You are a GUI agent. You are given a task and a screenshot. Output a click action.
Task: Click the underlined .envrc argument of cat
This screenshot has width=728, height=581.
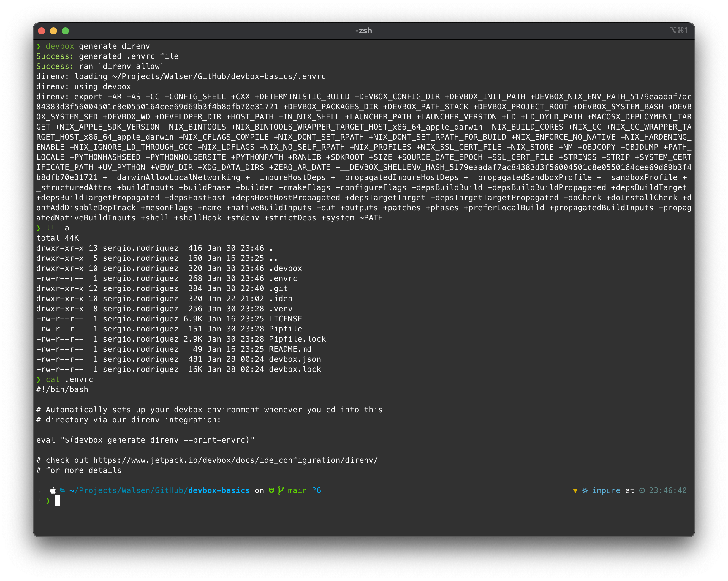coord(79,379)
